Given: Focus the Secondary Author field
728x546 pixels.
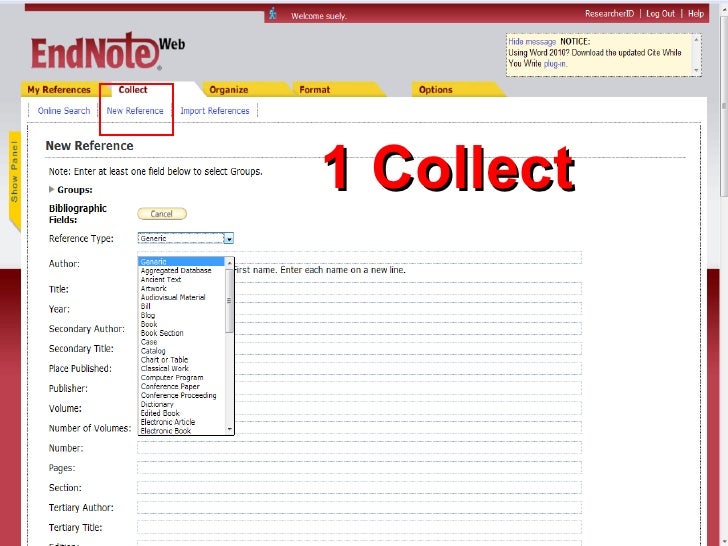Looking at the screenshot, I should tap(359, 329).
